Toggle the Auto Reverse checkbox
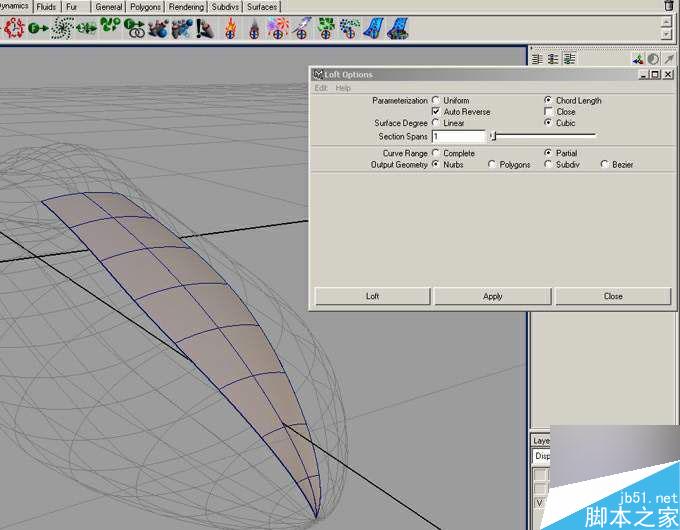Viewport: 680px width, 530px height. (x=436, y=112)
